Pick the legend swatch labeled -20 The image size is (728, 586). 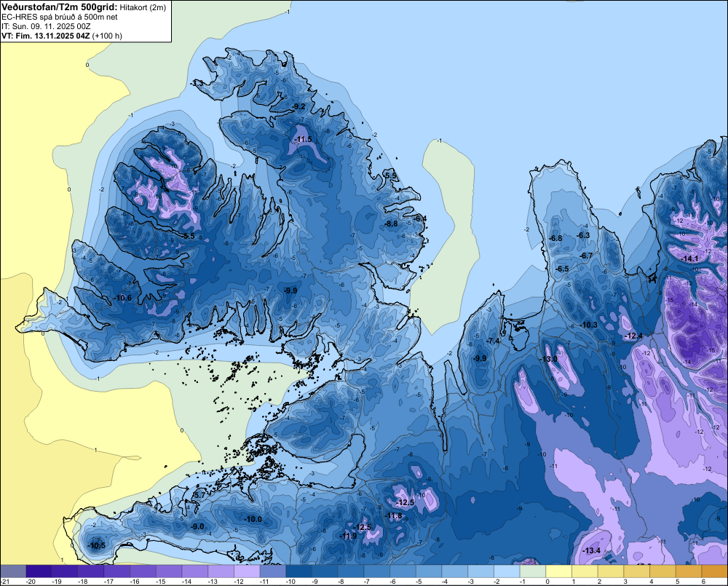coord(39,571)
